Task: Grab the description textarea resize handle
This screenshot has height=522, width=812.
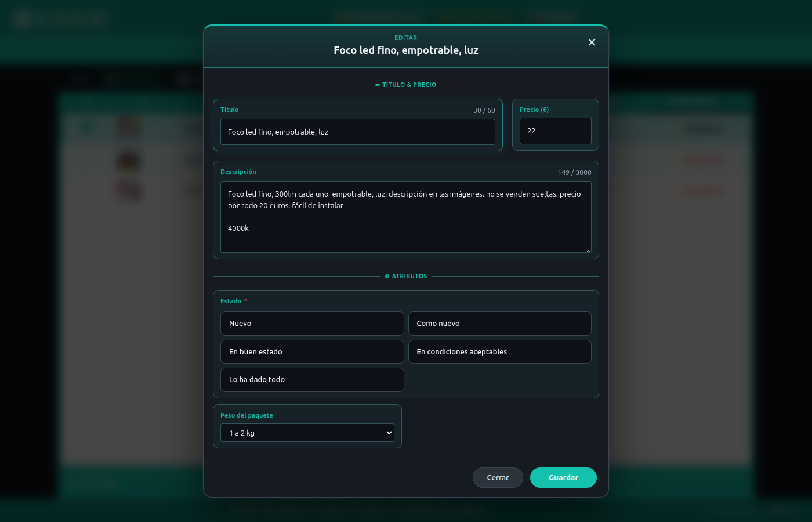Action: (x=588, y=249)
